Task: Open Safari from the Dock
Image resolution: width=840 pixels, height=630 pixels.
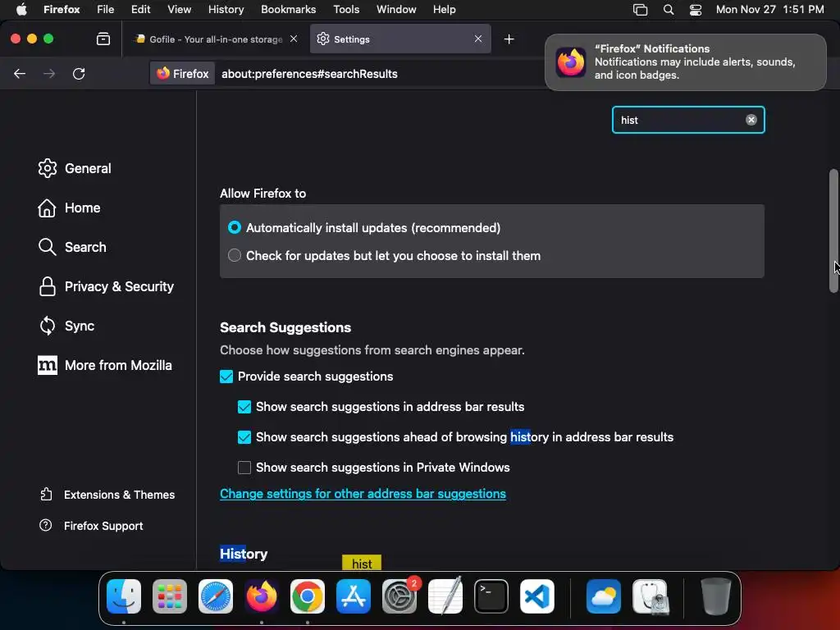Action: [x=216, y=596]
